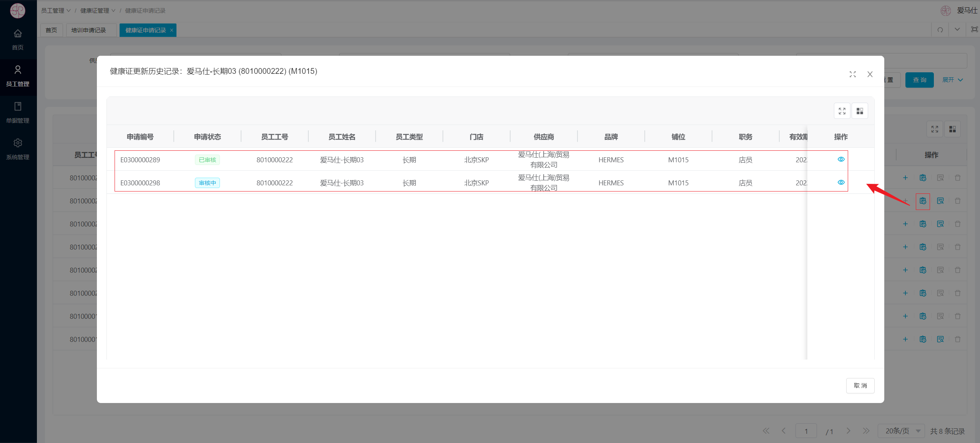The image size is (980, 443).
Task: Delete the first background row record
Action: click(957, 178)
